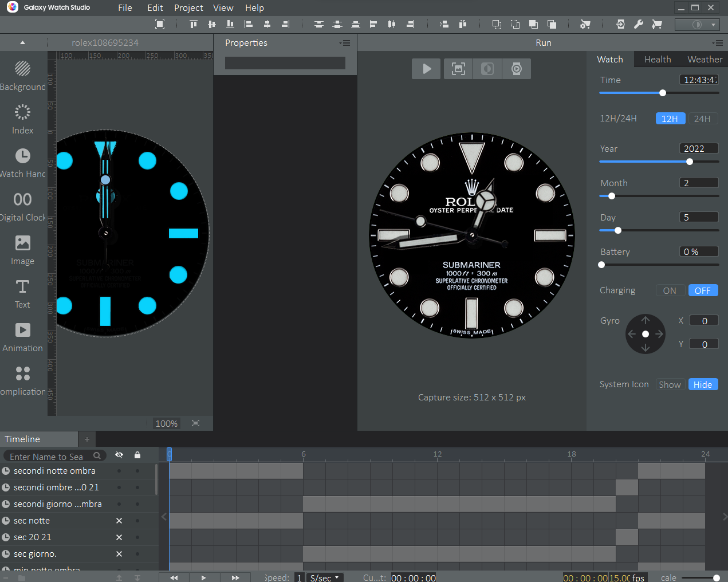The width and height of the screenshot is (728, 582).
Task: Turn Charging OFF
Action: coord(703,290)
